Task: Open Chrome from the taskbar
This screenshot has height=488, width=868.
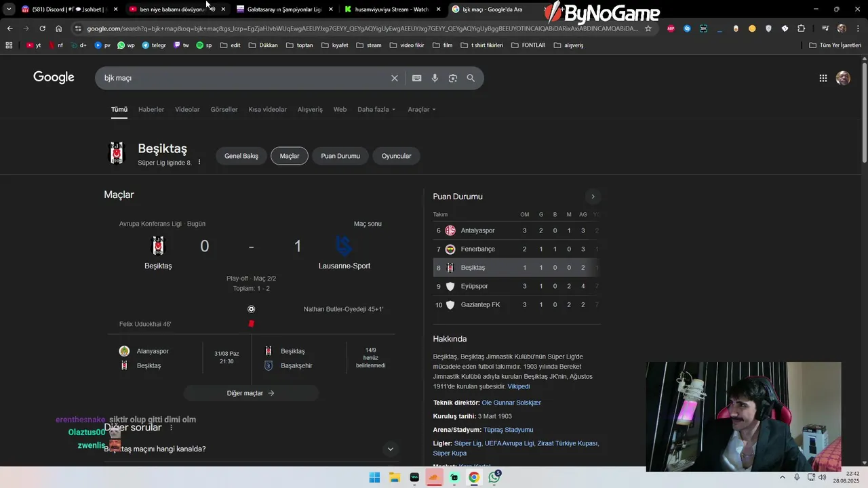Action: (x=474, y=477)
